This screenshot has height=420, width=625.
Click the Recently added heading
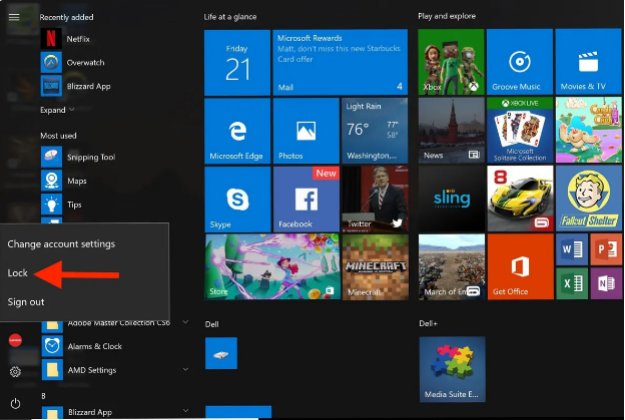pyautogui.click(x=66, y=17)
